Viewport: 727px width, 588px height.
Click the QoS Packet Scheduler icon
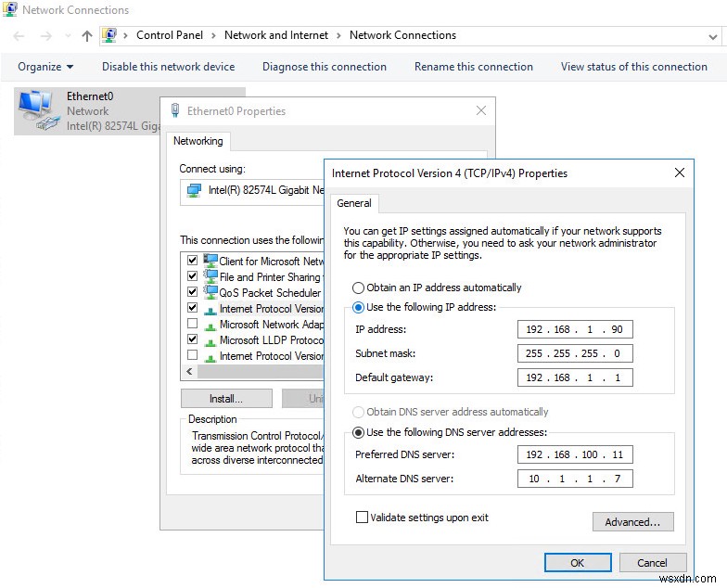210,292
